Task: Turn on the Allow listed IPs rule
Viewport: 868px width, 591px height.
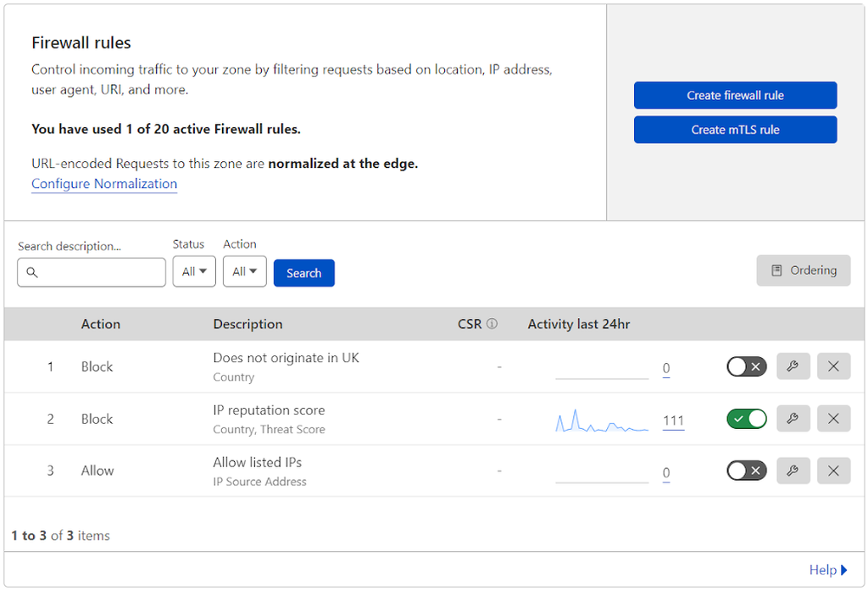Action: (x=746, y=471)
